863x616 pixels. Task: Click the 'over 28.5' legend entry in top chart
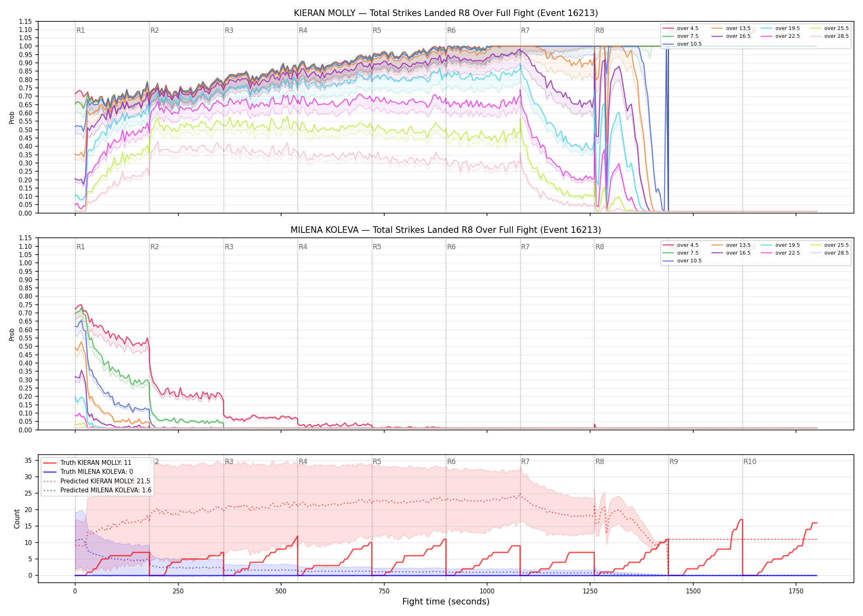(x=829, y=36)
